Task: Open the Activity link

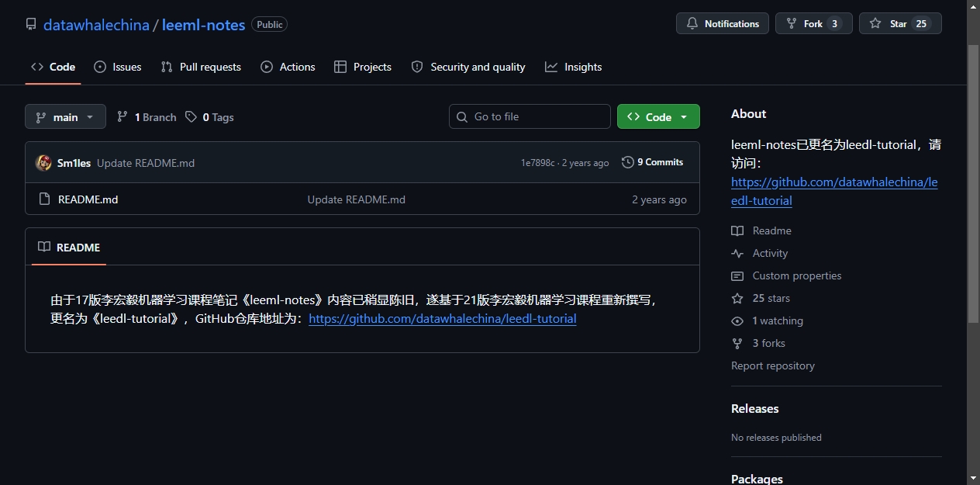Action: (760, 253)
